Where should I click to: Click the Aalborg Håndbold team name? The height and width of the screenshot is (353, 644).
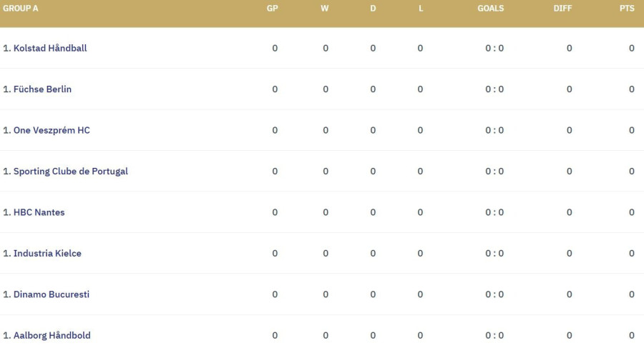click(52, 336)
